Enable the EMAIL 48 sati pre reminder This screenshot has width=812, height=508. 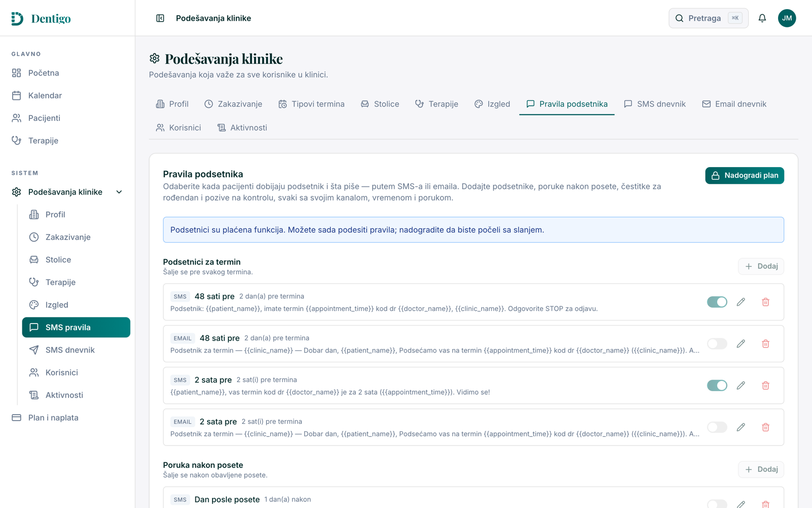pyautogui.click(x=717, y=344)
